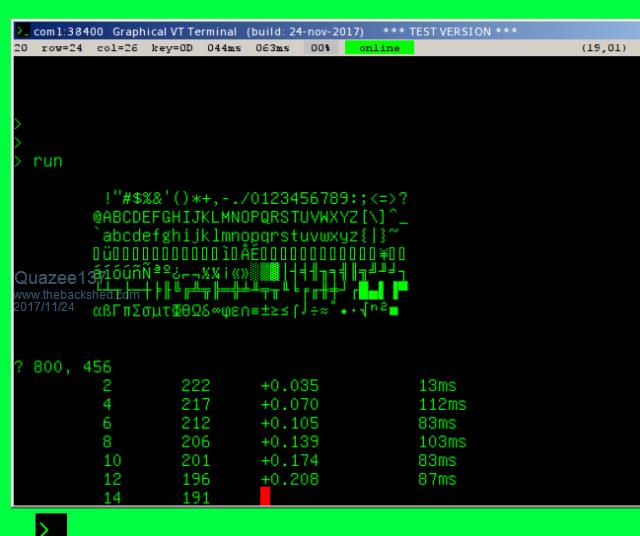Click the red cursor block in the terminal

coord(265,496)
